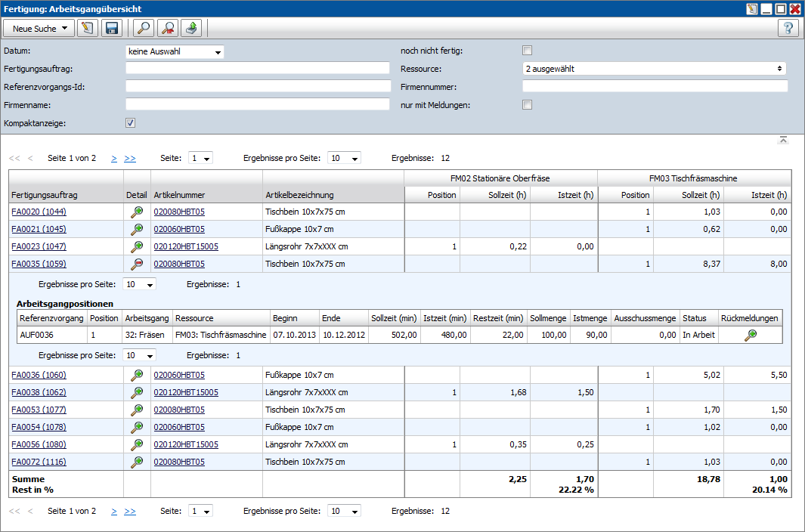Click the floppy disk save icon
805x532 pixels.
tap(113, 29)
